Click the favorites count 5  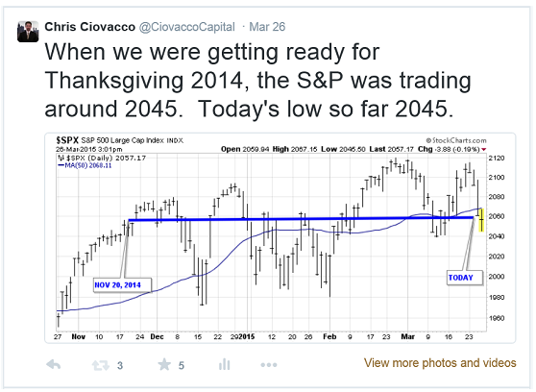[182, 366]
